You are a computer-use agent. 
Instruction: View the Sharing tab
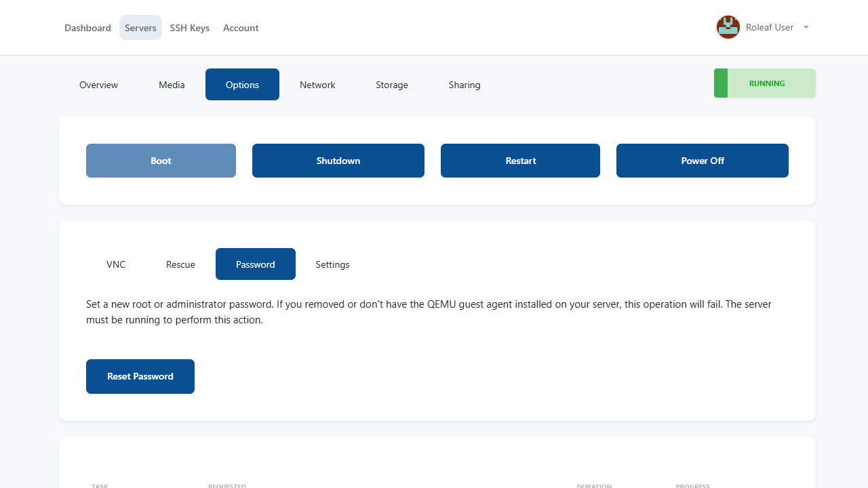coord(464,85)
